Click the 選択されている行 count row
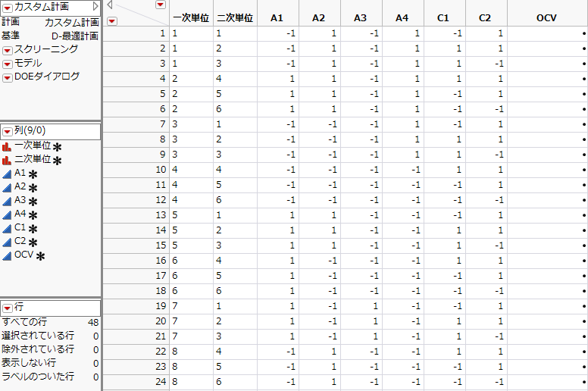 [x=50, y=336]
